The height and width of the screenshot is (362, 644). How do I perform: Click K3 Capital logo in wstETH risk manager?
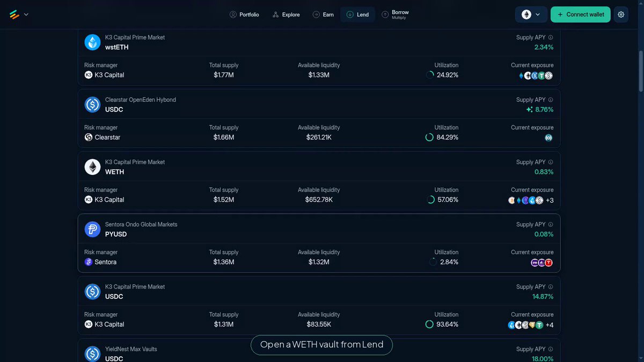coord(89,75)
